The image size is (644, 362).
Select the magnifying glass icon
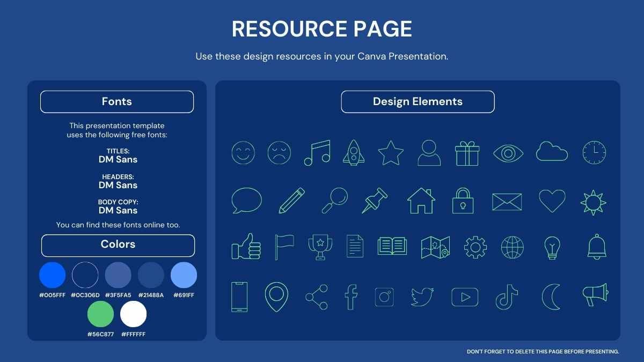pos(334,201)
